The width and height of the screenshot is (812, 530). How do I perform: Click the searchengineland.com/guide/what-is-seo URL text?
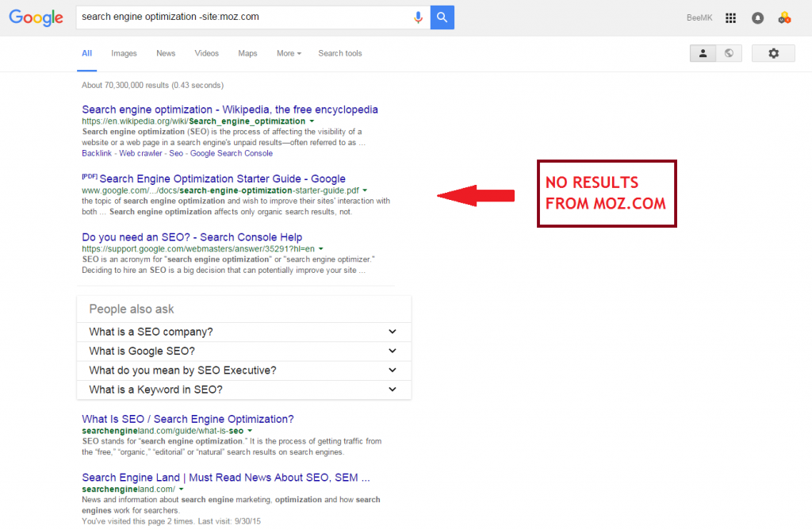click(163, 431)
